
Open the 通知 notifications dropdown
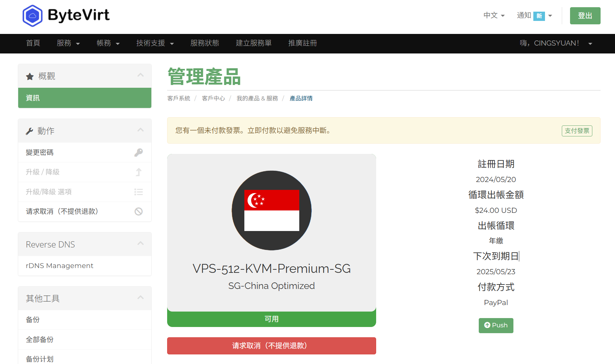pyautogui.click(x=534, y=15)
